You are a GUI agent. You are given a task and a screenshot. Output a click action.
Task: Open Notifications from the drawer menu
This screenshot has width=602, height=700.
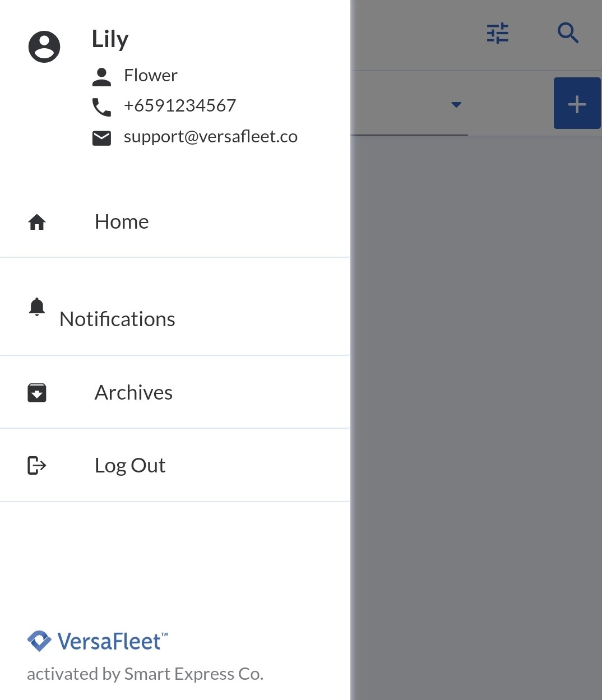point(117,319)
